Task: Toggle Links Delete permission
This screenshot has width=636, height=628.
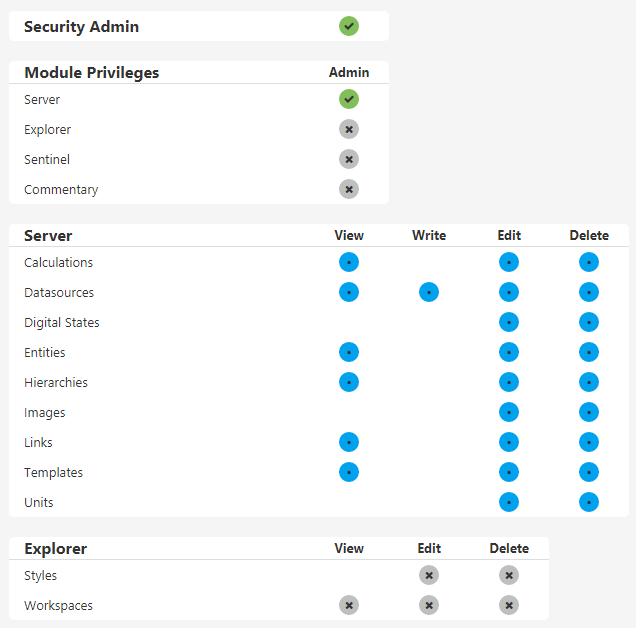Action: click(x=588, y=442)
